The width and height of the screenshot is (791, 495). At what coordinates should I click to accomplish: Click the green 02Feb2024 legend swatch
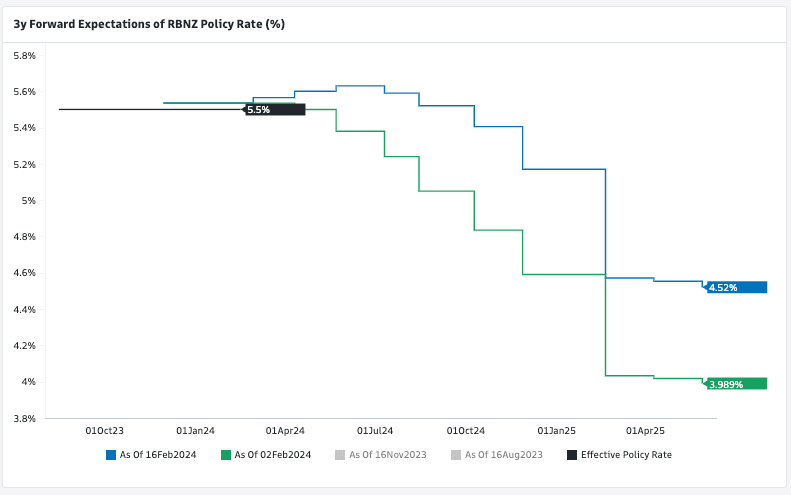(226, 455)
